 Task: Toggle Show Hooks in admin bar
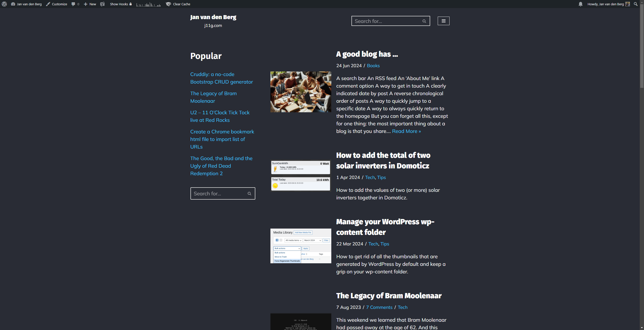[121, 4]
